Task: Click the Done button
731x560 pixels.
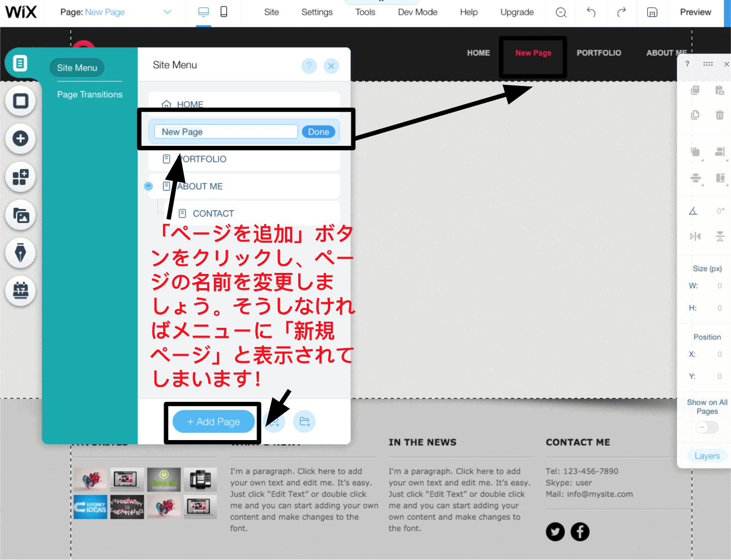Action: coord(319,132)
